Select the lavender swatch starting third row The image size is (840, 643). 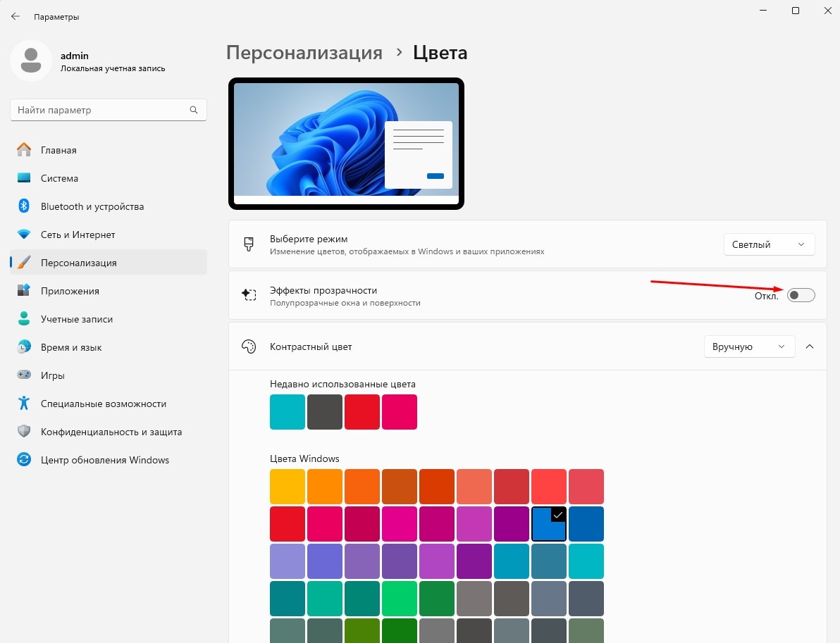click(288, 561)
